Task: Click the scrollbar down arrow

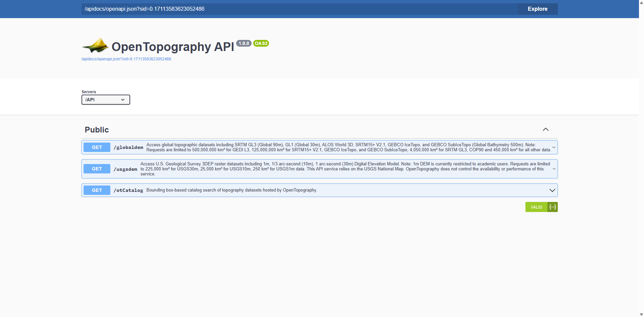Action: point(641,314)
